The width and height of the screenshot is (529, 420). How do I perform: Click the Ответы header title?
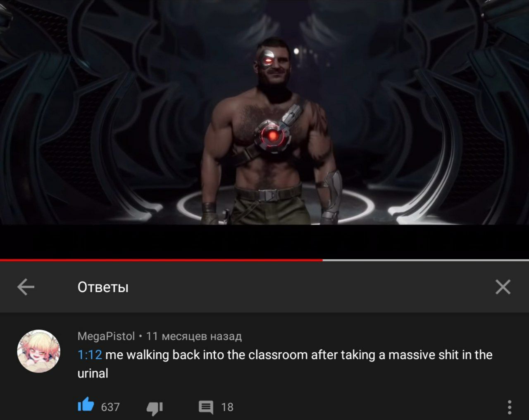tap(103, 287)
